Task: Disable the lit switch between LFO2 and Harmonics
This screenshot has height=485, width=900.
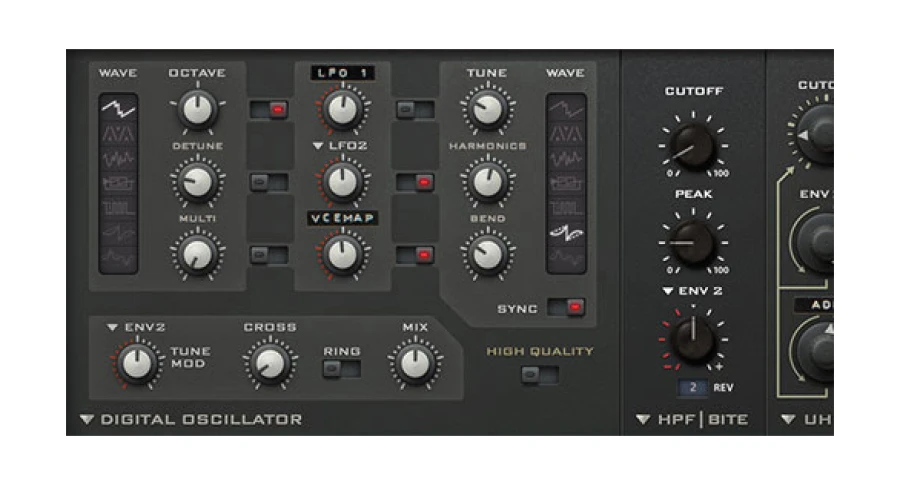Action: point(415,183)
